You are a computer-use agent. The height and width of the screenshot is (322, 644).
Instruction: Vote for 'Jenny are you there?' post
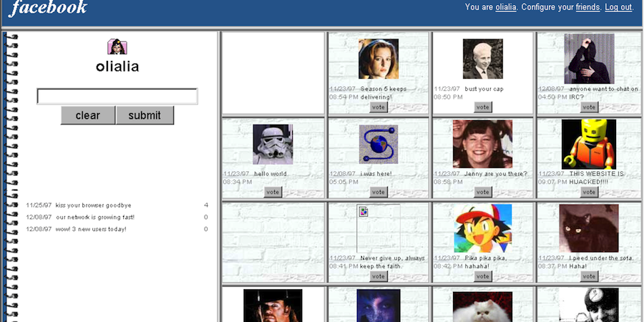[x=482, y=192]
